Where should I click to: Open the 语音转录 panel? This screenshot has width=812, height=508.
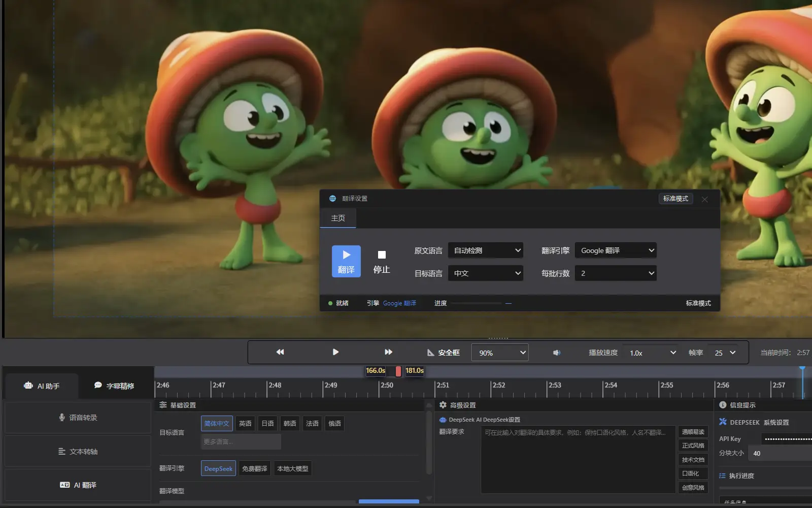pyautogui.click(x=78, y=418)
